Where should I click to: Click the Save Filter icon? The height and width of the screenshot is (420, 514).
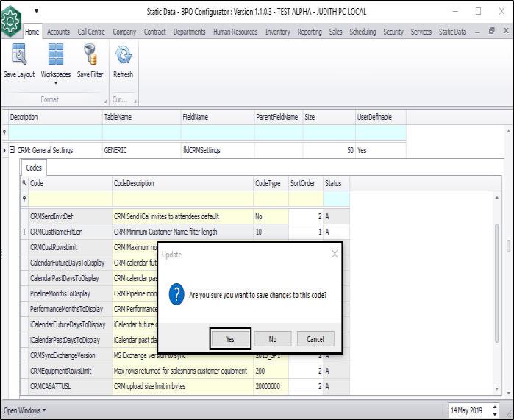[x=90, y=54]
